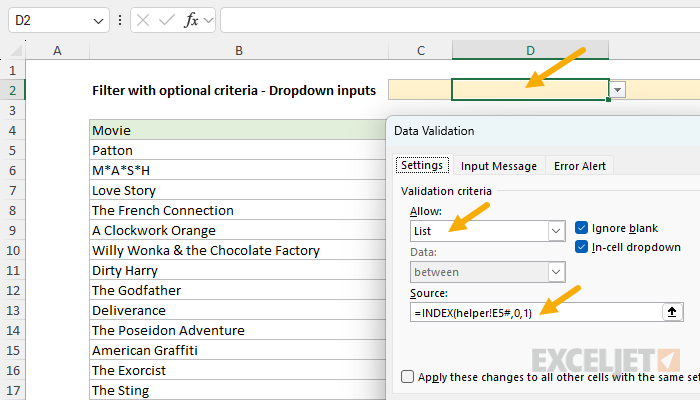Select column D header
700x400 pixels.
click(530, 50)
